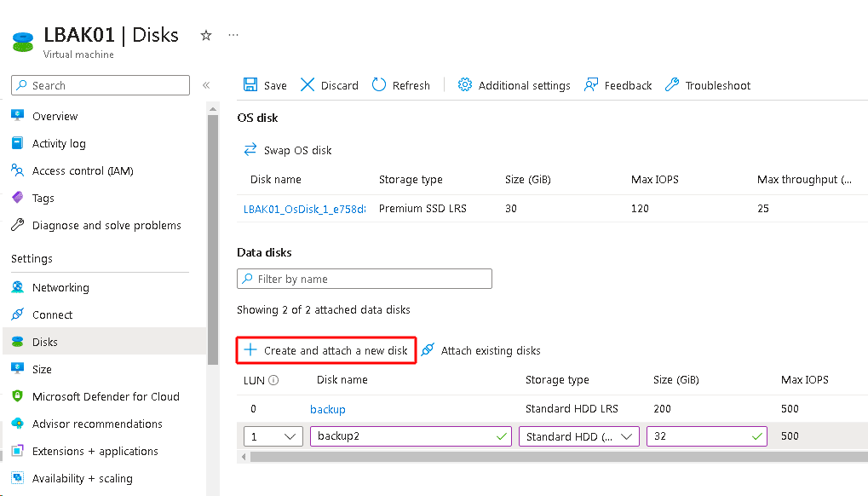Click the Overview monitor icon in sidebar

[x=18, y=116]
